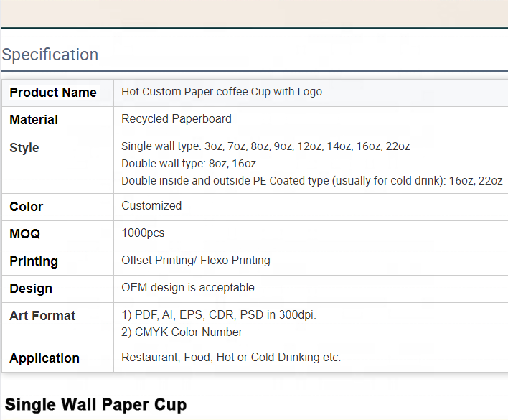Click the Specification section heading
The height and width of the screenshot is (420, 508).
point(50,55)
